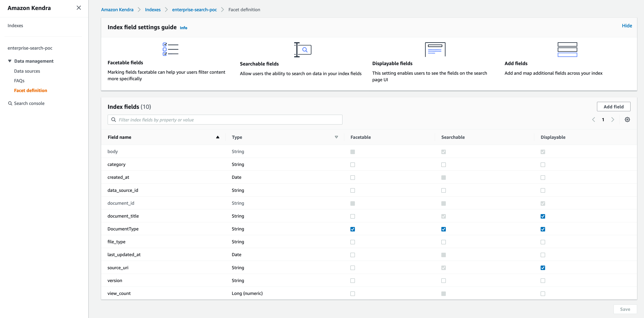Click the source_uri field name cell

coord(118,268)
